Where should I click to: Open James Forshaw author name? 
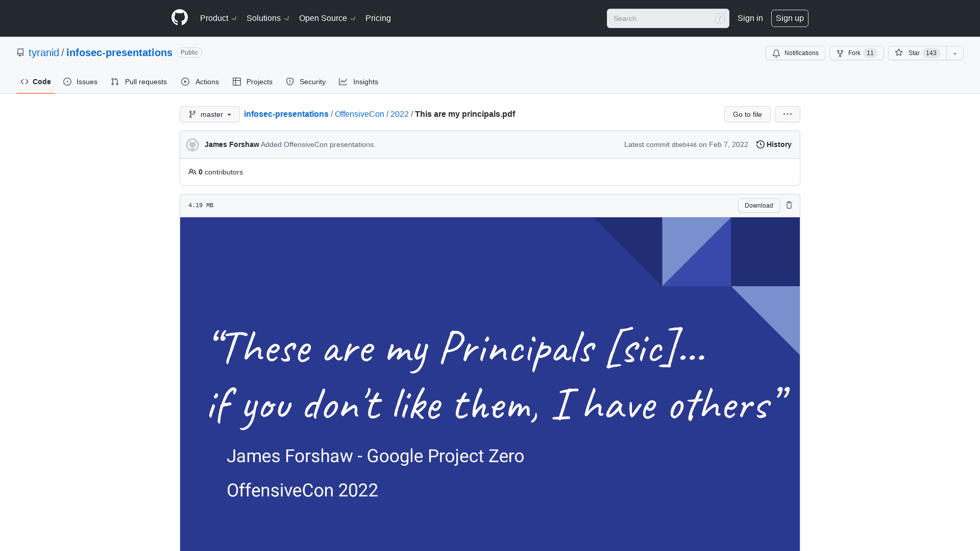pos(232,144)
